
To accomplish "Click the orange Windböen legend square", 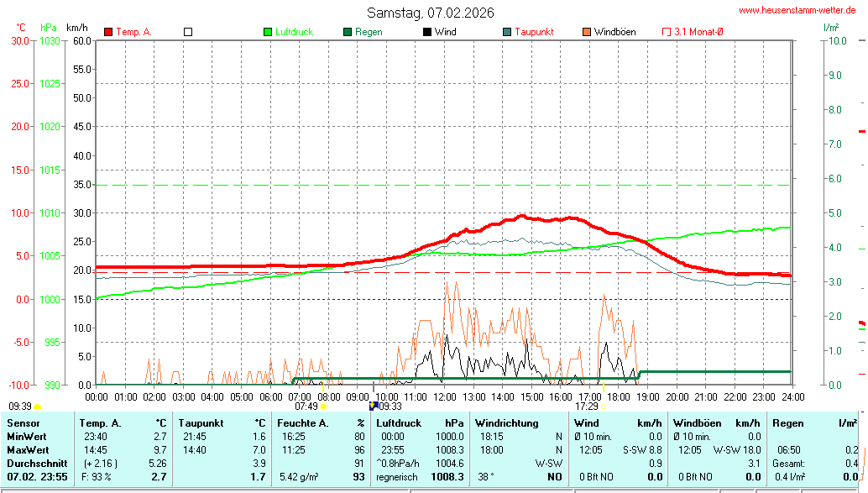I will click(x=587, y=32).
